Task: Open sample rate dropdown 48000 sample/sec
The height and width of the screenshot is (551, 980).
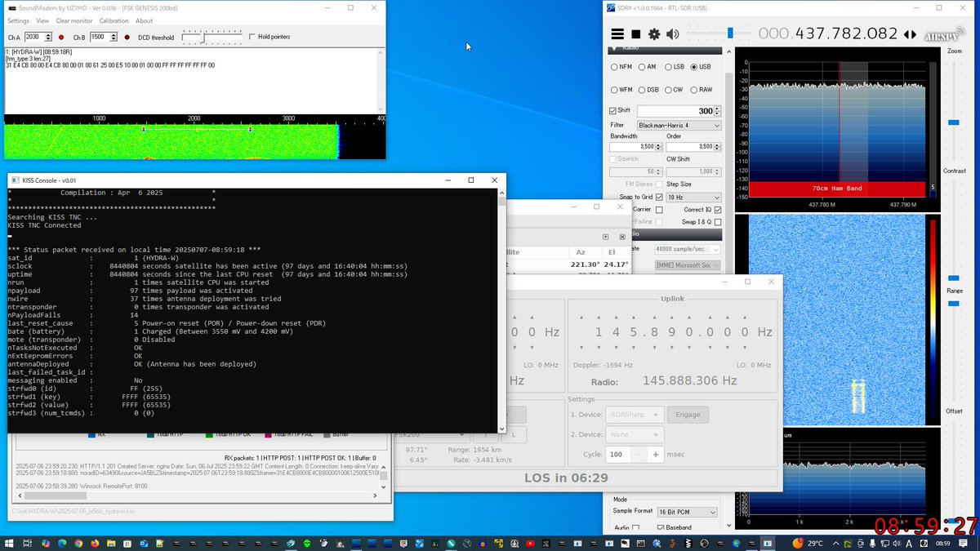Action: tap(688, 249)
